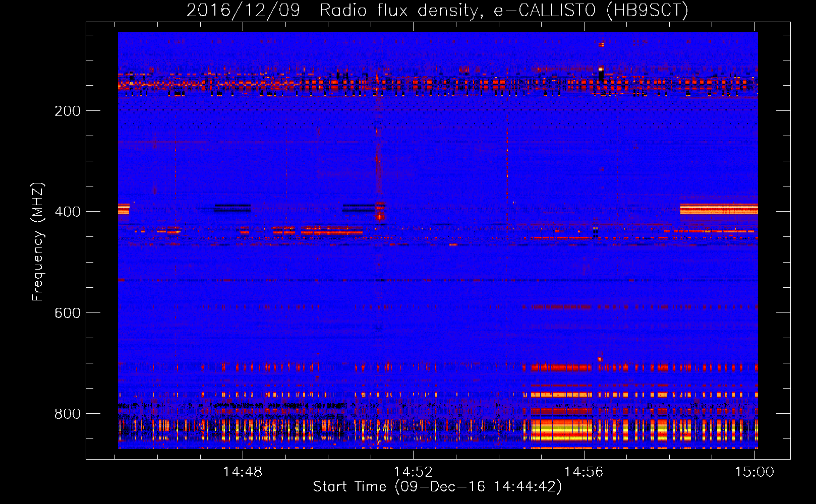Click the bright 400 MHz band at the spectrogram's right edge
The image size is (816, 504).
719,209
